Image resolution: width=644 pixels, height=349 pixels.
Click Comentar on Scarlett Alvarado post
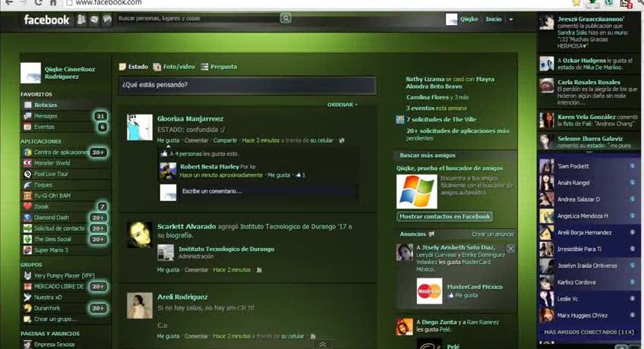coord(197,270)
